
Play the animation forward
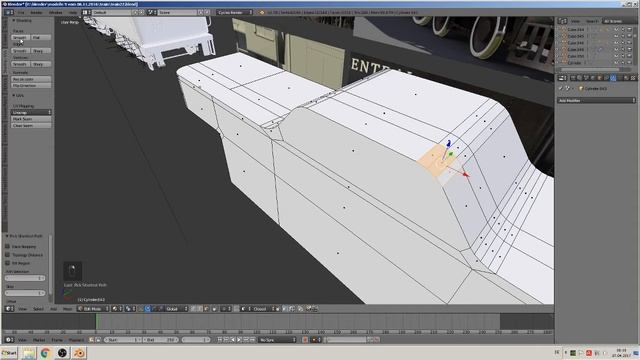click(x=239, y=340)
